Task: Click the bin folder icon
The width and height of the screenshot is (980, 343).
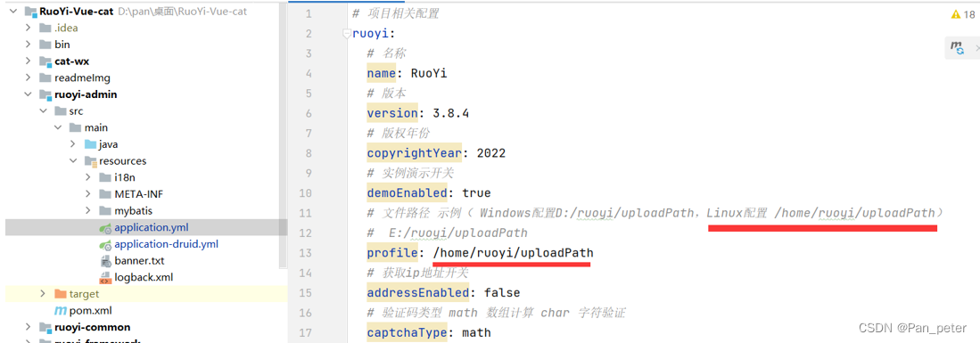Action: 45,45
